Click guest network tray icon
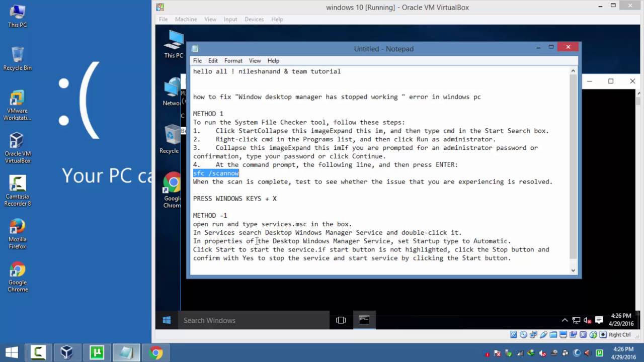The image size is (644, 362). point(576,320)
